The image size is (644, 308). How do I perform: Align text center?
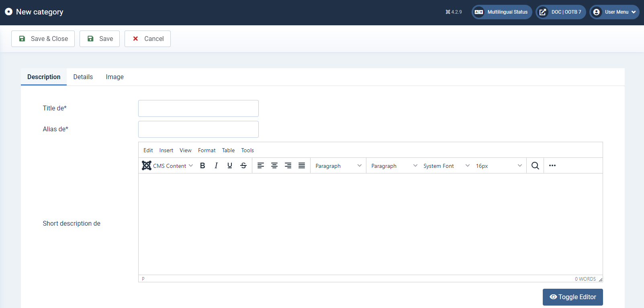pyautogui.click(x=274, y=165)
